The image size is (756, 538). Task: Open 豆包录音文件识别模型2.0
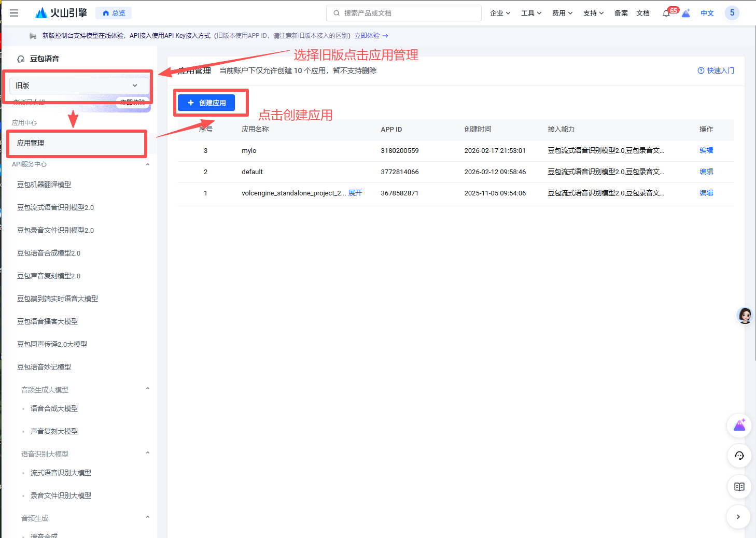tap(55, 230)
